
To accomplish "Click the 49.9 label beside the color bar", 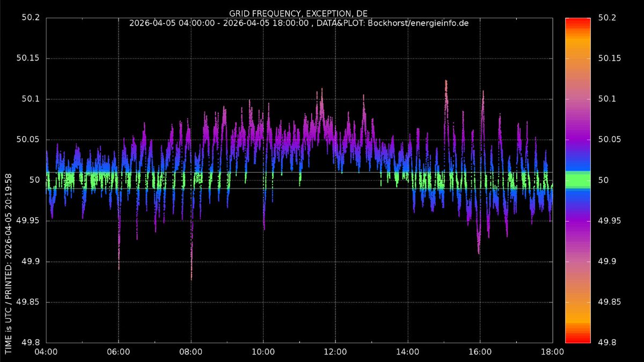I will coord(608,262).
